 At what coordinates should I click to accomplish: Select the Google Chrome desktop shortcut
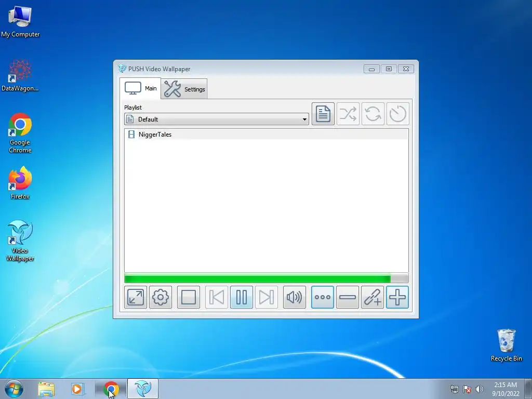pos(20,133)
